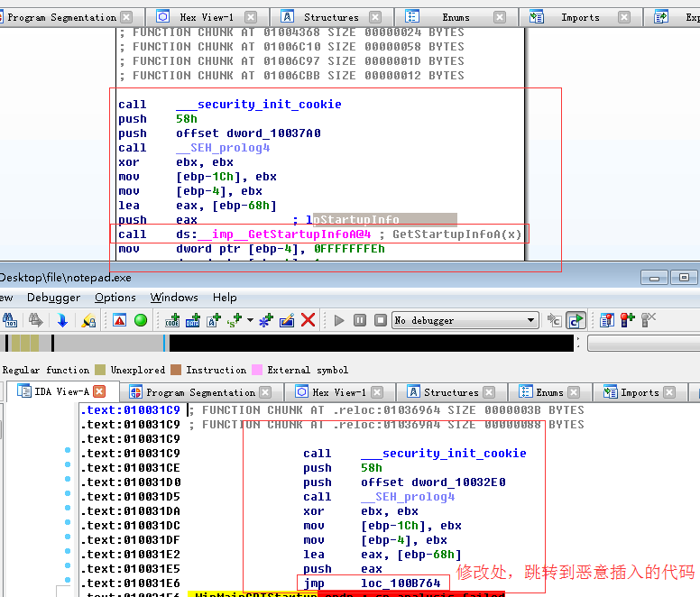Click the 'code' convert toolbar icon
This screenshot has width=700, height=597.
click(173, 320)
